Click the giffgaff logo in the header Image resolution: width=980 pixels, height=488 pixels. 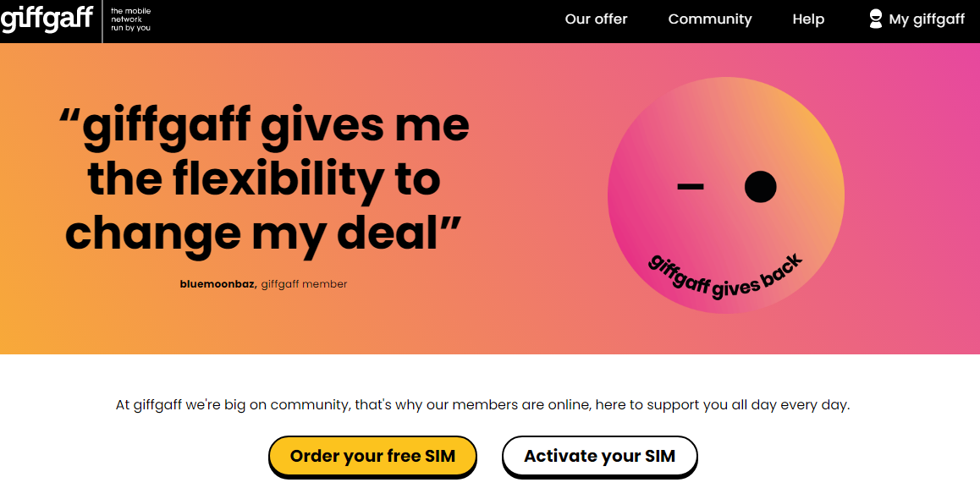pos(47,19)
